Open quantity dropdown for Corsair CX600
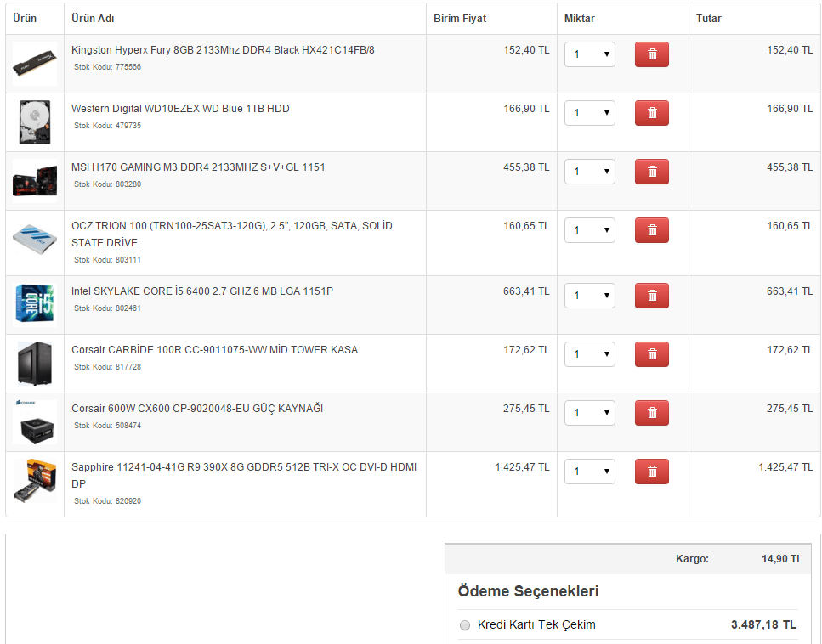Image resolution: width=822 pixels, height=644 pixels. (590, 413)
